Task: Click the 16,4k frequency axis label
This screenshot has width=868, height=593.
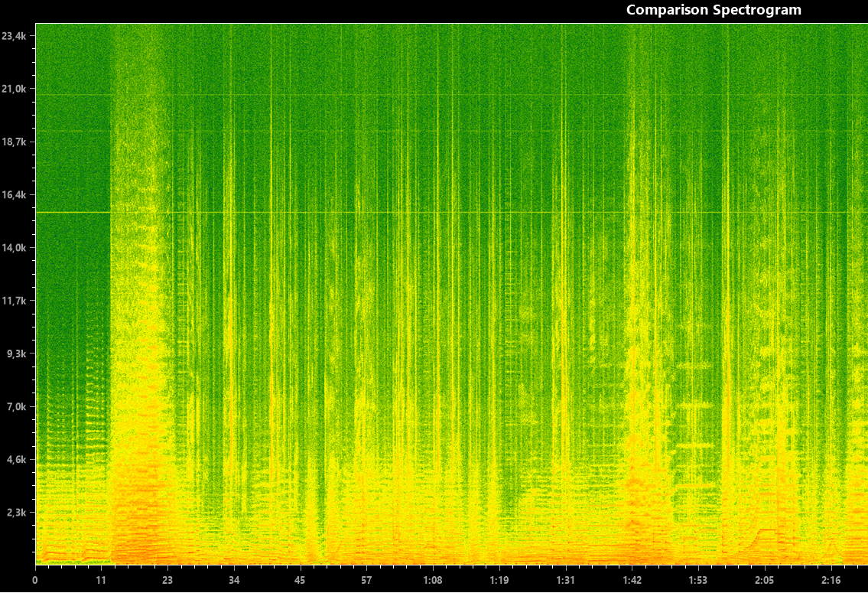Action: pyautogui.click(x=15, y=195)
